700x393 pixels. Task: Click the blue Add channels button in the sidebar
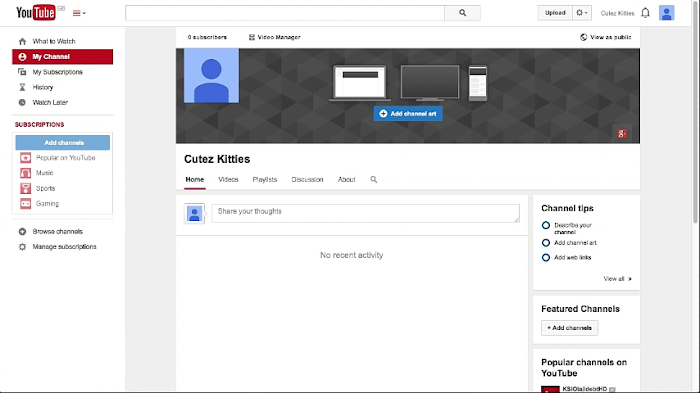[x=62, y=142]
